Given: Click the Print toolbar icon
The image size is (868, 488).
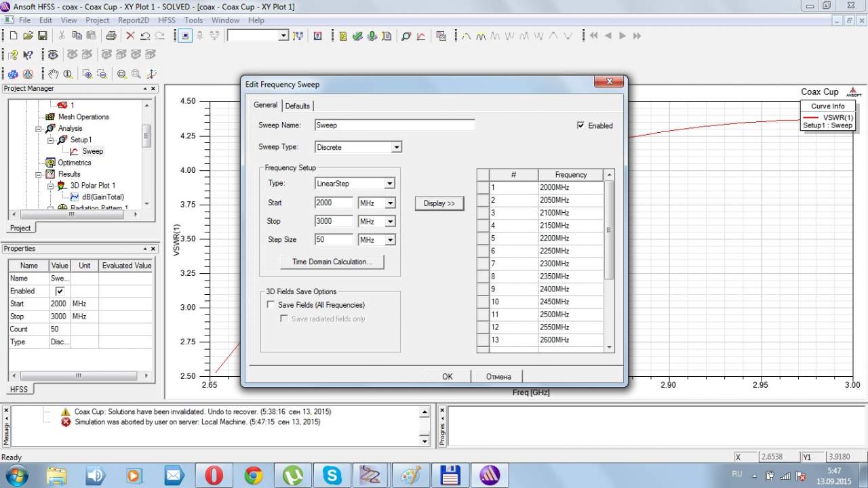Looking at the screenshot, I should pyautogui.click(x=111, y=36).
